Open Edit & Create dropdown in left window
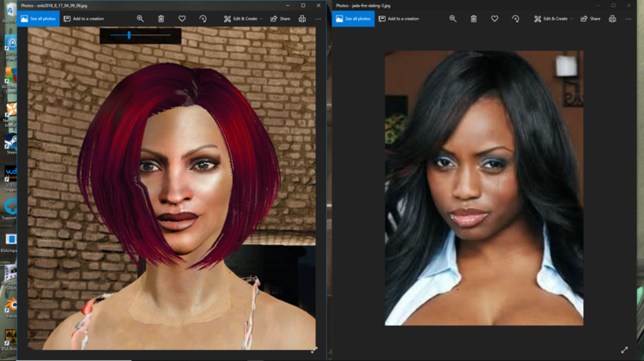This screenshot has width=644, height=361. [243, 19]
